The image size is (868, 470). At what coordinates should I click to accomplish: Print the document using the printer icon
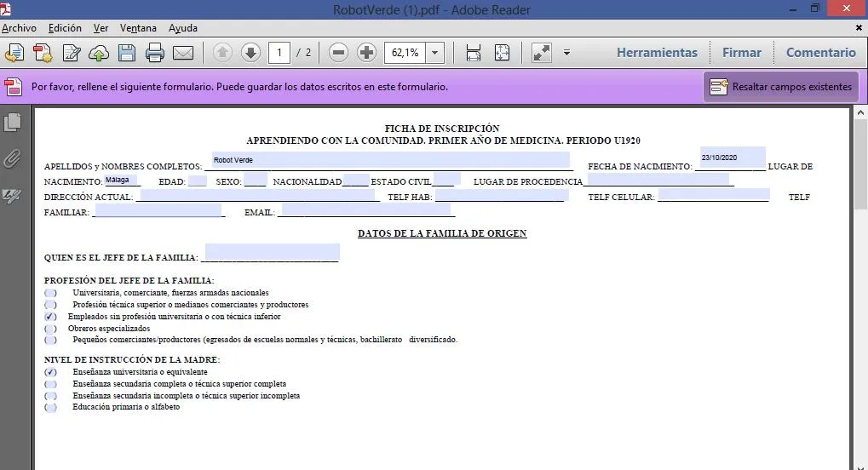155,53
